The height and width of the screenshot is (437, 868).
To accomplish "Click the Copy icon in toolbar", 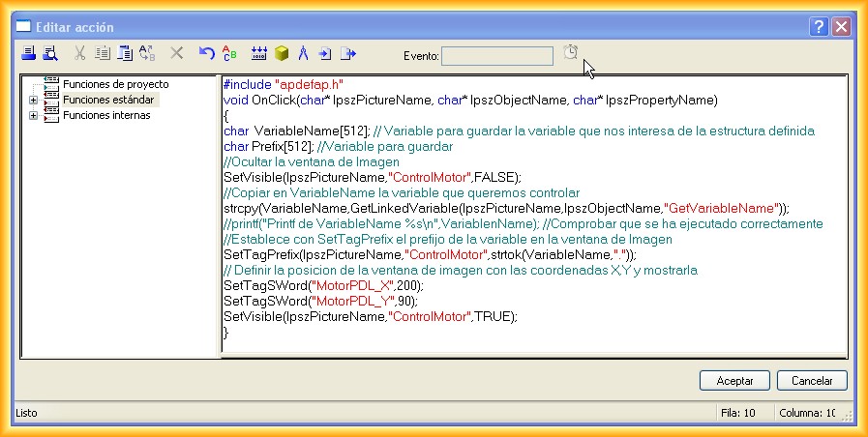I will click(103, 54).
